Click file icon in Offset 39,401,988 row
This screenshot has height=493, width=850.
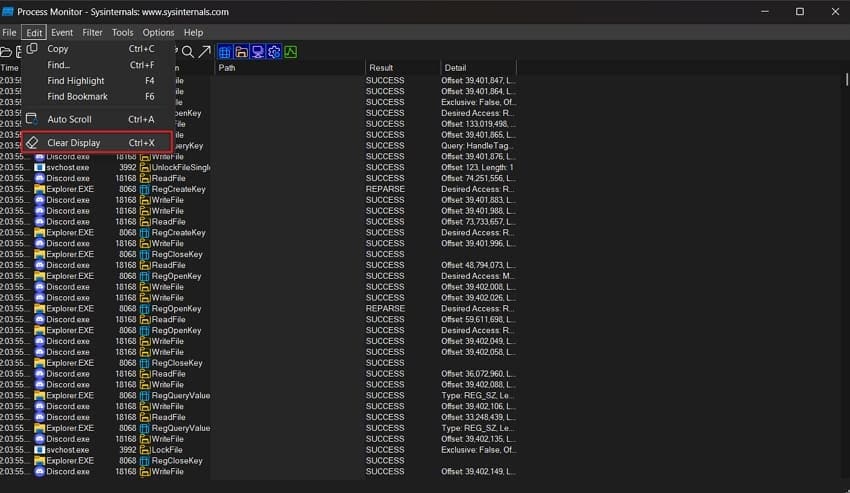[x=145, y=211]
